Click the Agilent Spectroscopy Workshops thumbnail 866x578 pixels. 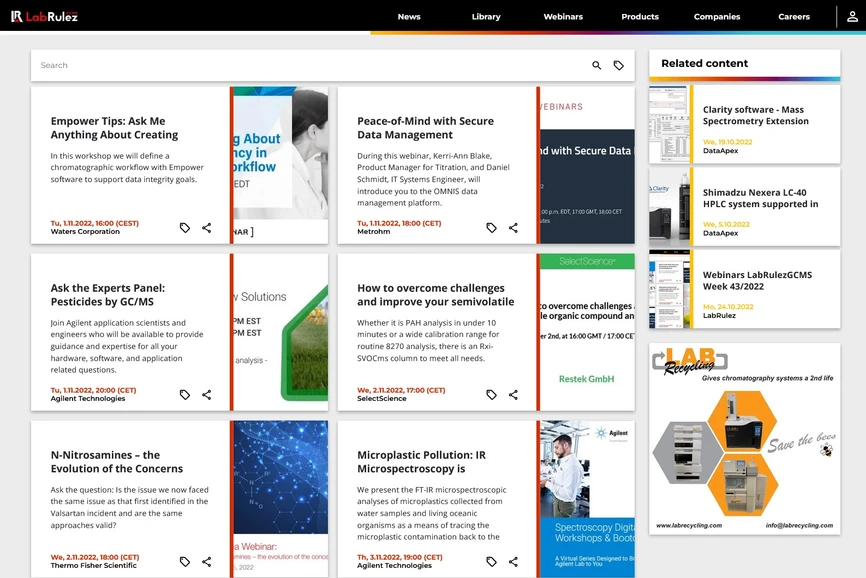[587, 499]
